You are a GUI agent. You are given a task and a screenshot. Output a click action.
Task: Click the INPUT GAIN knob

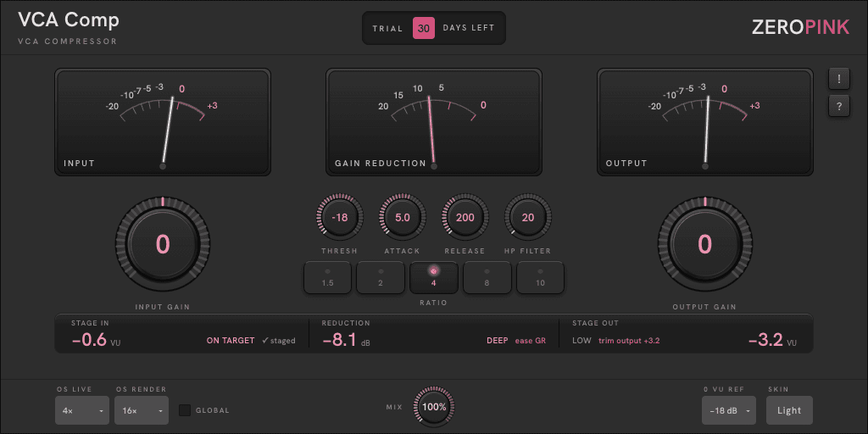tap(163, 243)
